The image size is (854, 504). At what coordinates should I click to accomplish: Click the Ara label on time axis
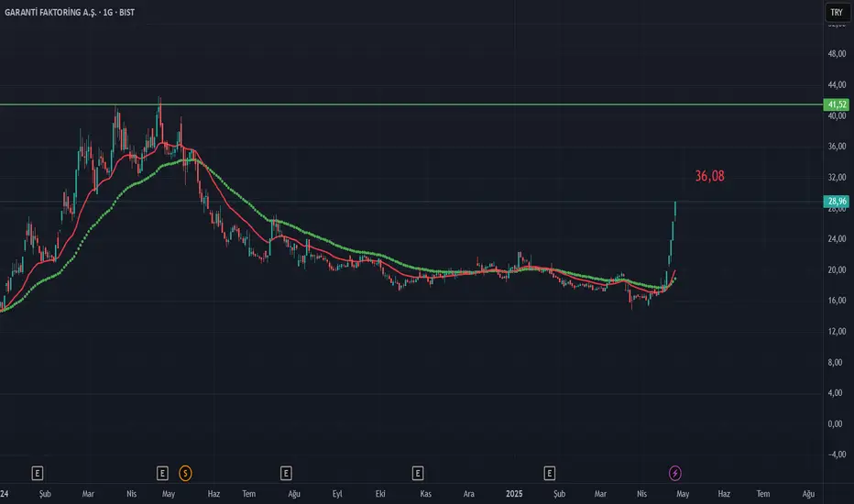pos(469,494)
